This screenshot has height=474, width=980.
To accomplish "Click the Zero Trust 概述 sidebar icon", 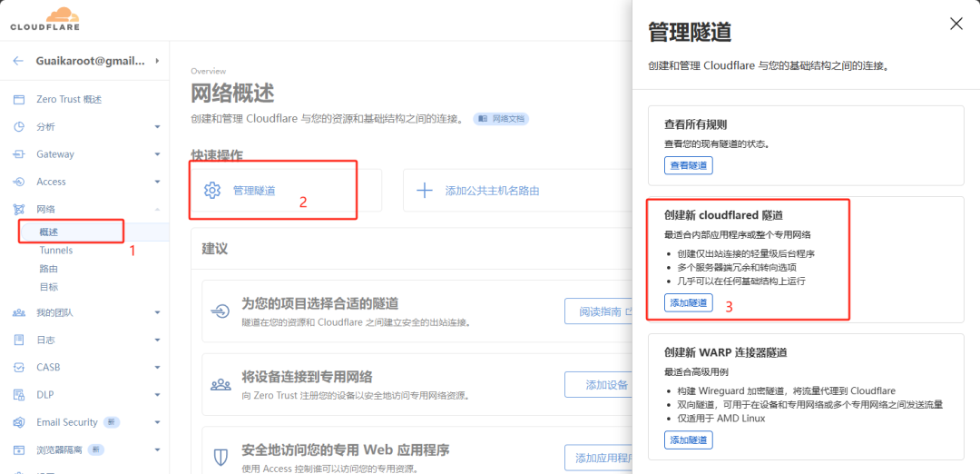I will pyautogui.click(x=18, y=99).
